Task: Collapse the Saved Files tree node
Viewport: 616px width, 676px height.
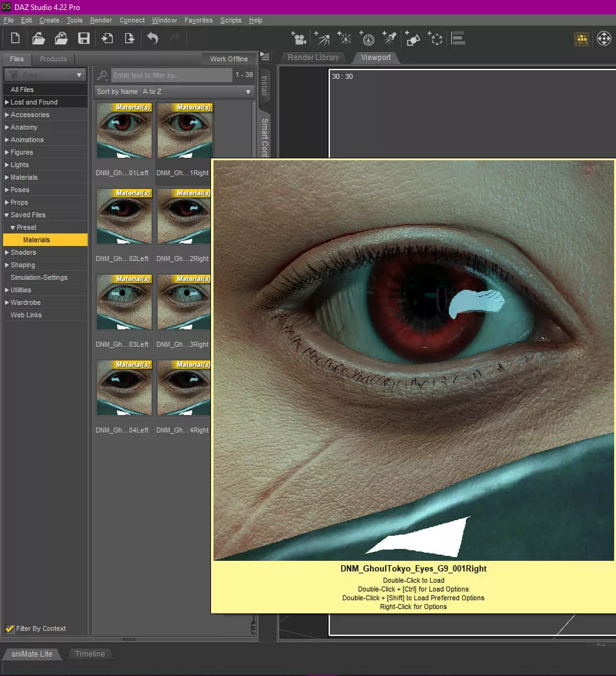Action: [7, 215]
